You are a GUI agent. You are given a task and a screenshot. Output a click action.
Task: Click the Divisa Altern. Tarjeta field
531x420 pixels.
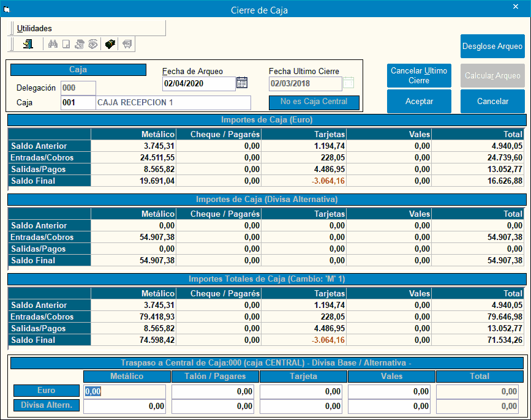303,406
